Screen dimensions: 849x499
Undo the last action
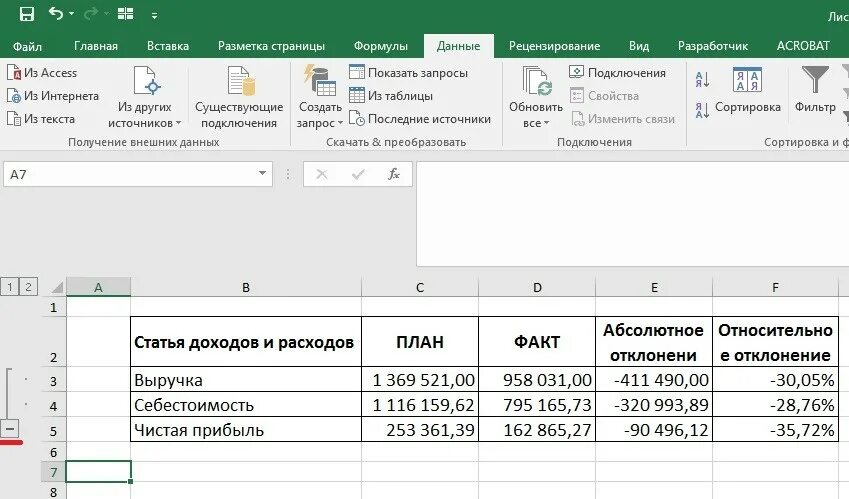click(x=56, y=13)
